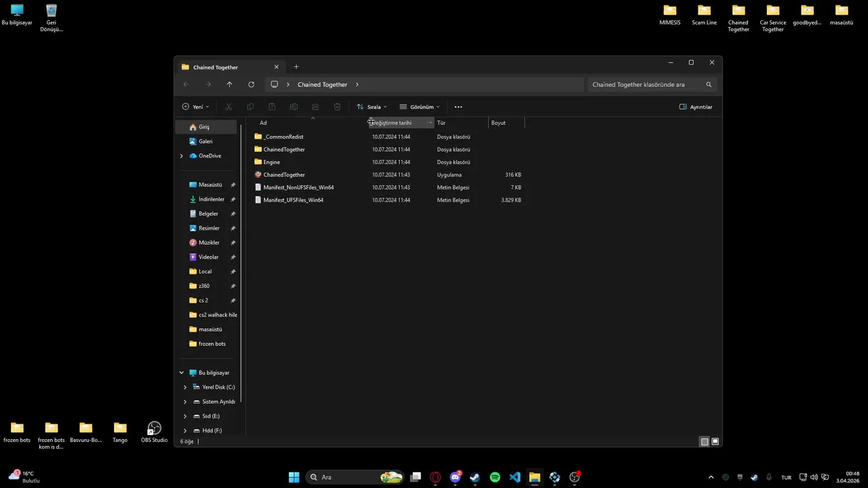Image resolution: width=868 pixels, height=488 pixels.
Task: Open the Sırala sort dropdown
Action: tap(372, 107)
